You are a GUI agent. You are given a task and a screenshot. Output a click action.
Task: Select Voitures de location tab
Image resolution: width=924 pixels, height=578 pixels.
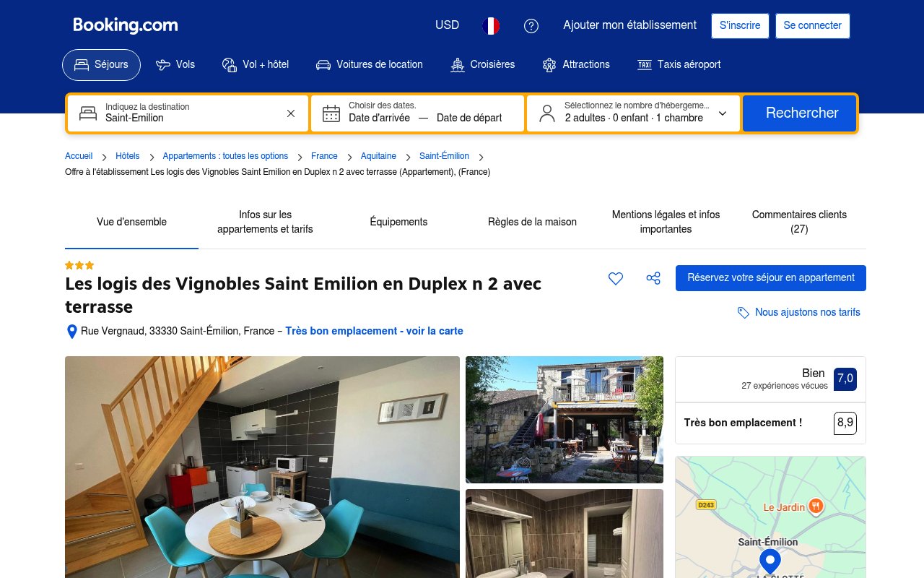point(370,64)
